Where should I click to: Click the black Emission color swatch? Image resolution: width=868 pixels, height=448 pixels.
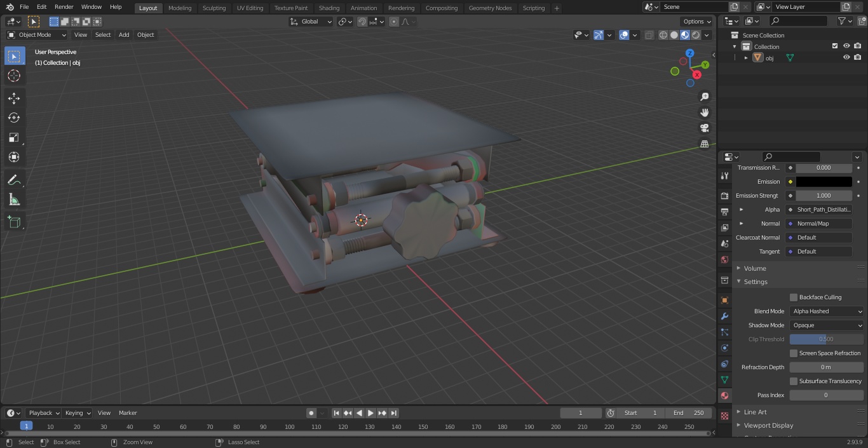point(824,182)
